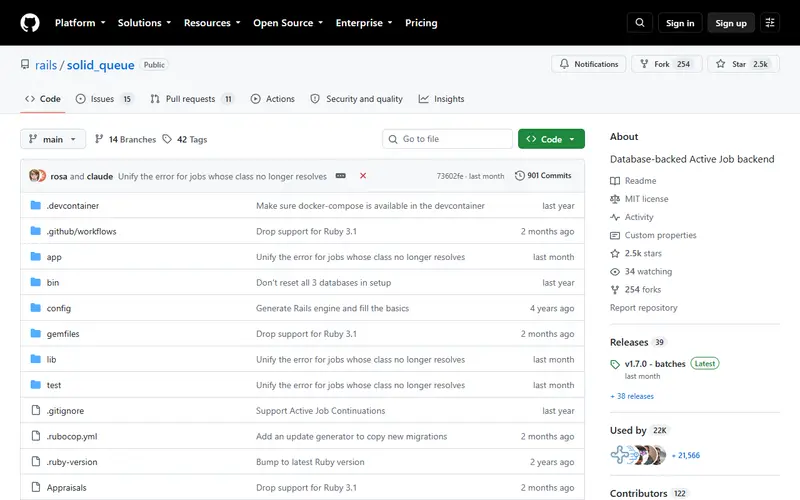Click the commit history clock icon

pos(519,176)
